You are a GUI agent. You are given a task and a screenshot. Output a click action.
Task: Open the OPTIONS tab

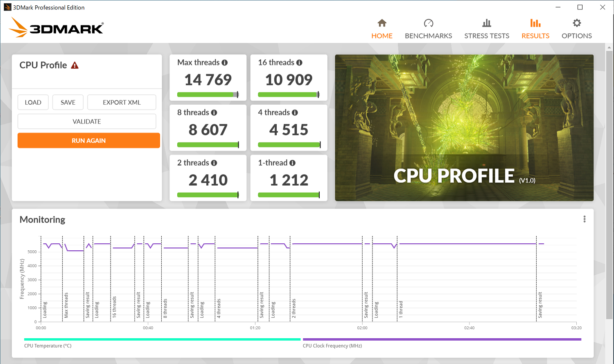[577, 36]
